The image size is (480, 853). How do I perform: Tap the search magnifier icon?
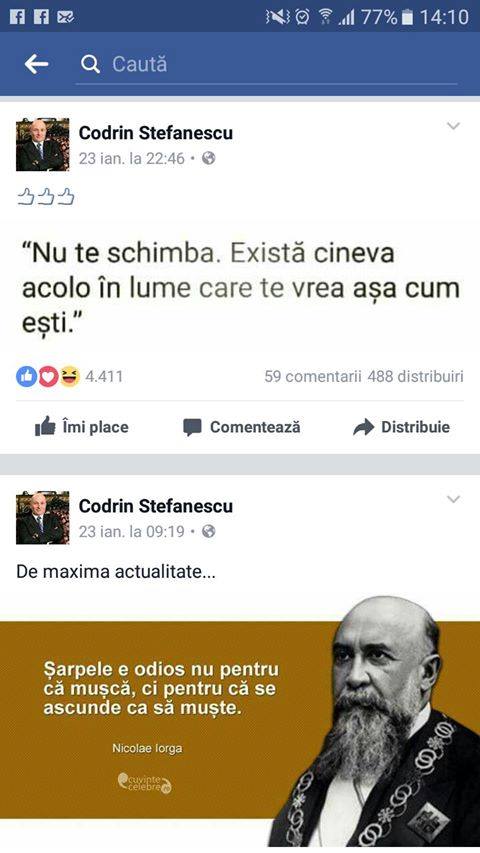(x=90, y=64)
